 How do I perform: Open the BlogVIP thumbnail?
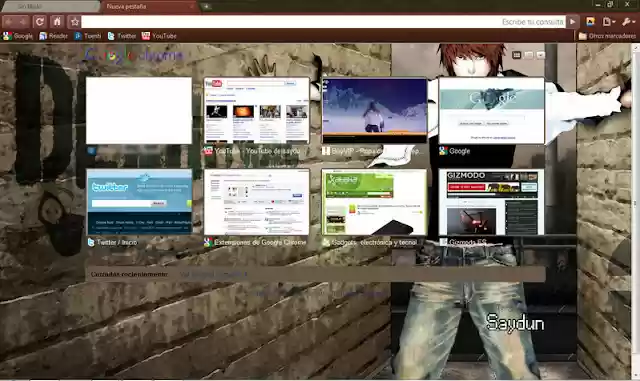[x=374, y=110]
